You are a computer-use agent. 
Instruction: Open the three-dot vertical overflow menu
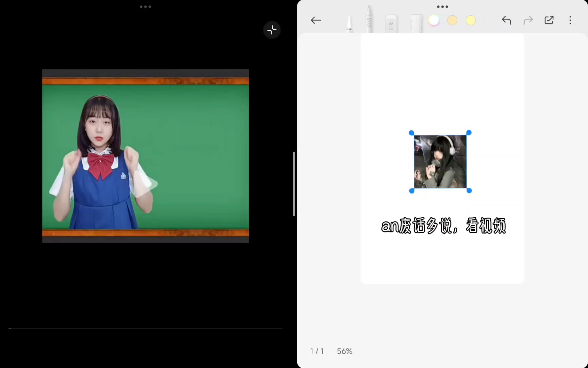(x=570, y=20)
